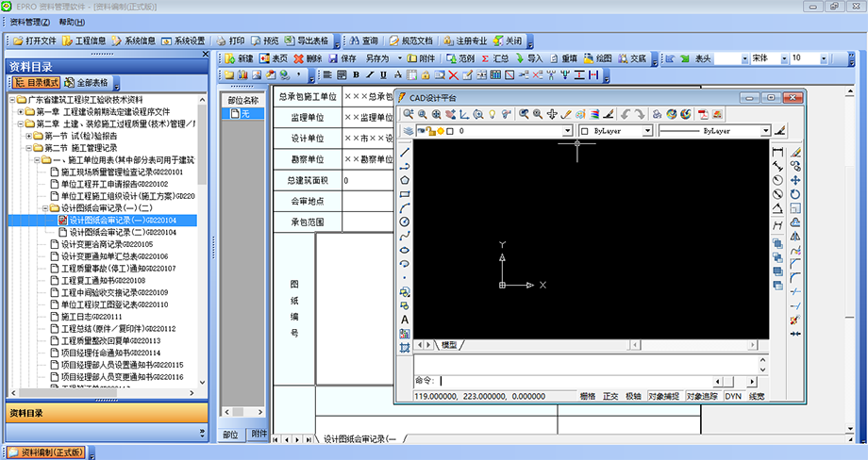Collapse 设计图纸会审记录(一)(二) folder node
Image resolution: width=868 pixels, height=460 pixels.
(45, 208)
